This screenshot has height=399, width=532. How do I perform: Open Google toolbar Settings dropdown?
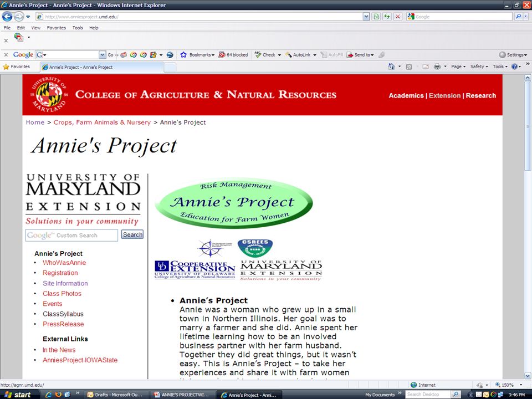[513, 55]
